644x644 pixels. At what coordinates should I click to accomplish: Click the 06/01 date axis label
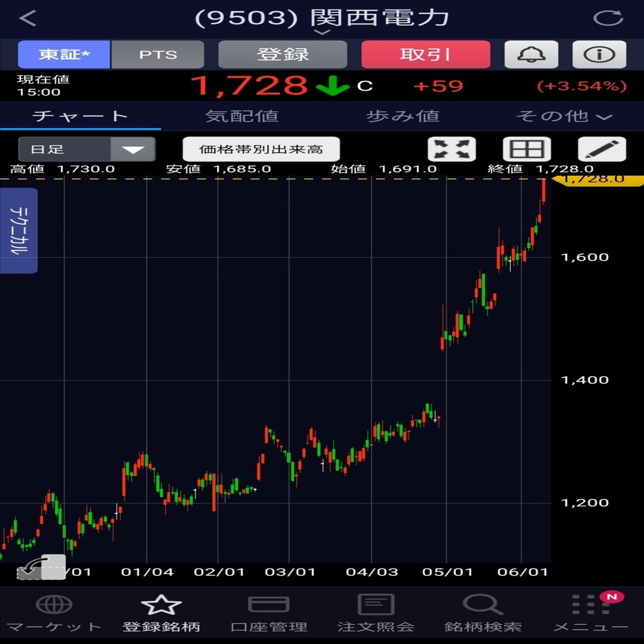pos(522,572)
